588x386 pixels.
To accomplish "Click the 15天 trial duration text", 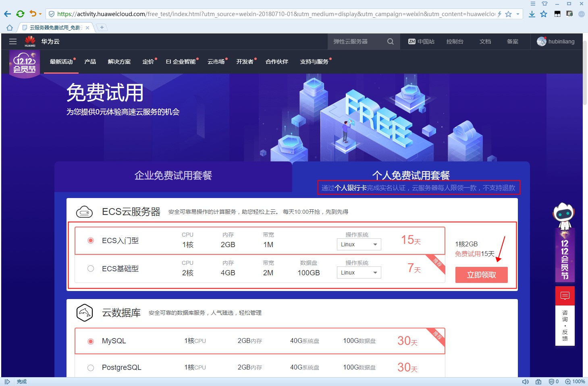I will click(x=411, y=240).
